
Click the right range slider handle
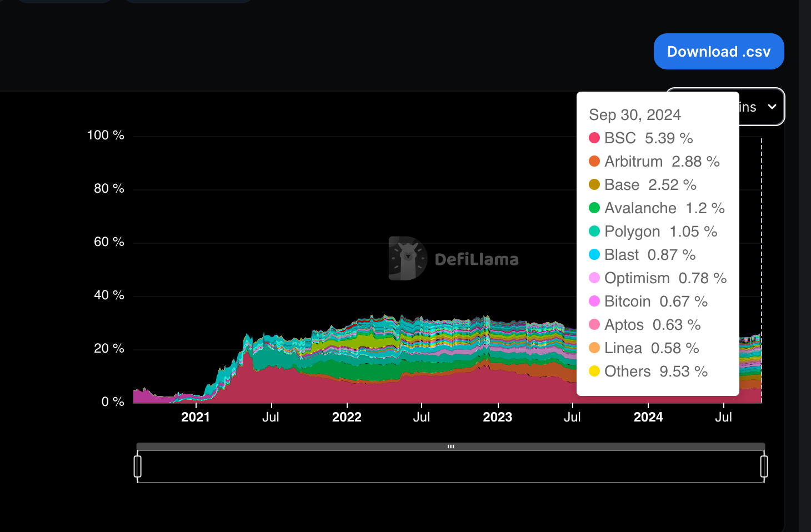pyautogui.click(x=764, y=466)
